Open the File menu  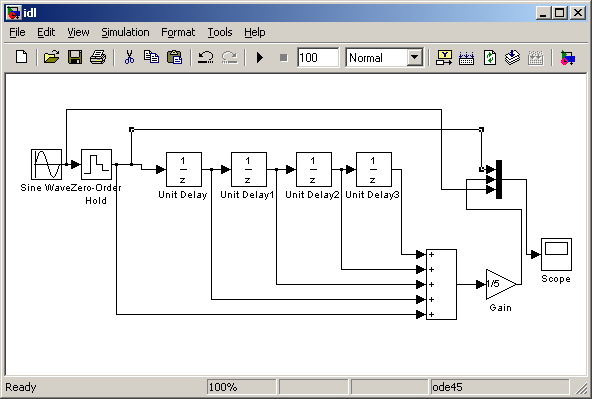pyautogui.click(x=17, y=32)
